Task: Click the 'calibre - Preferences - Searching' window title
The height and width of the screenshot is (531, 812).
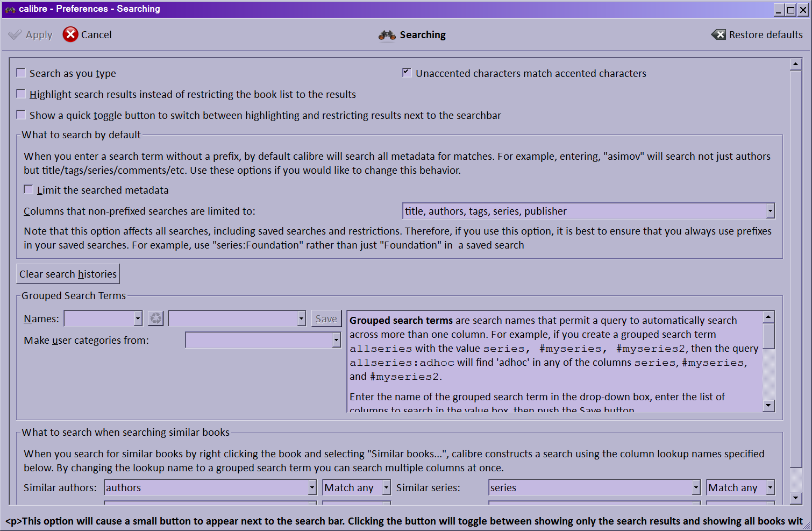Action: [89, 9]
